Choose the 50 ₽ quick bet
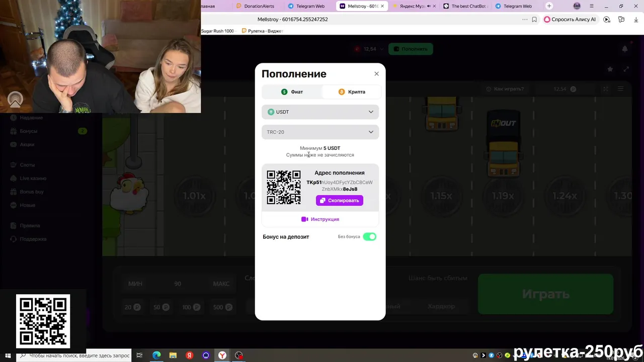Image resolution: width=644 pixels, height=362 pixels. [162, 307]
